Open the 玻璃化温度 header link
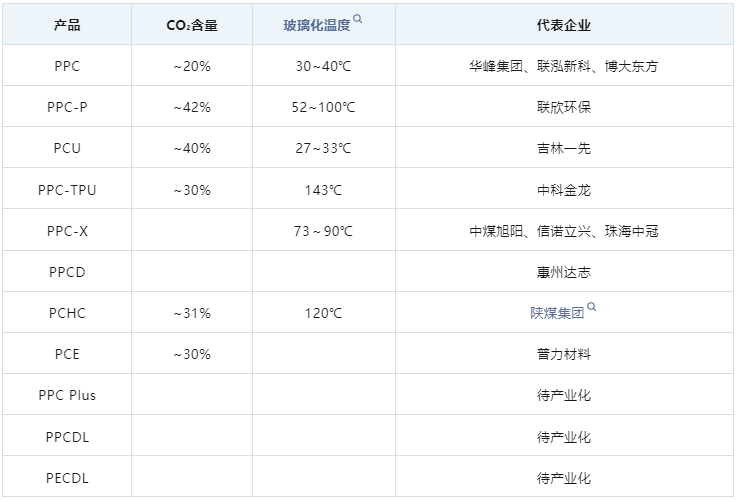743x502 pixels. pyautogui.click(x=317, y=25)
